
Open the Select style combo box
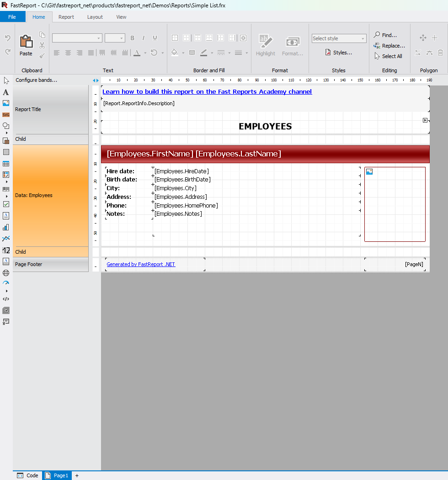click(x=339, y=38)
